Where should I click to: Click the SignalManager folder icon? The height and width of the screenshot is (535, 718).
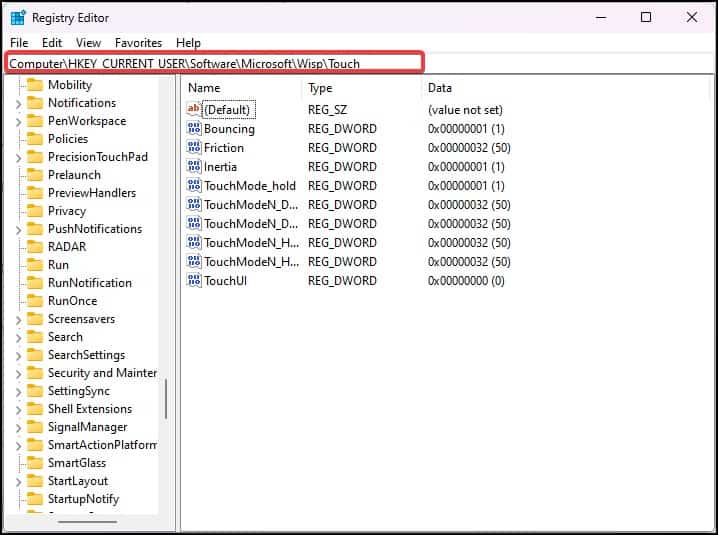(35, 427)
